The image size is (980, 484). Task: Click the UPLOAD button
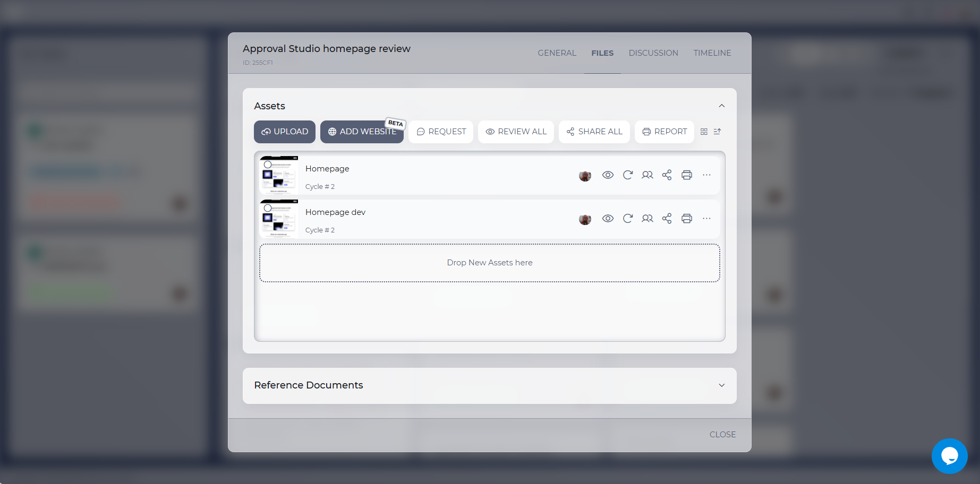pos(285,132)
